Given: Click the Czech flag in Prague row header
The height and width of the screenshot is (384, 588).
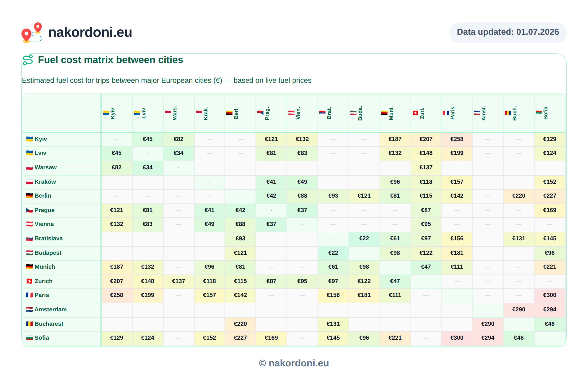Looking at the screenshot, I should [29, 210].
